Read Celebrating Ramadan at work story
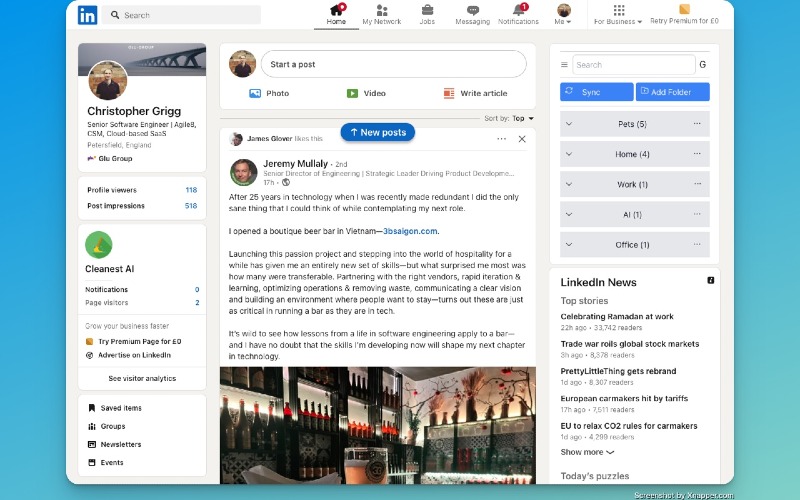Image resolution: width=800 pixels, height=500 pixels. [x=617, y=317]
